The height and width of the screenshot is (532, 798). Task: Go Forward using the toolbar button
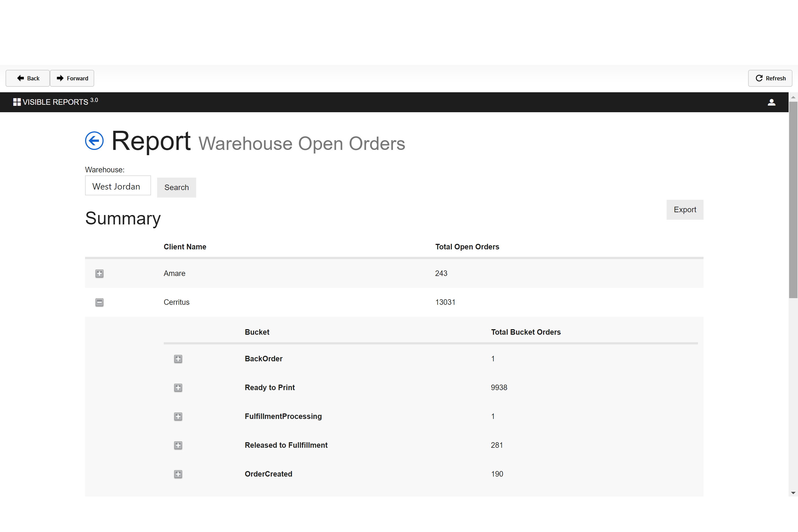72,78
